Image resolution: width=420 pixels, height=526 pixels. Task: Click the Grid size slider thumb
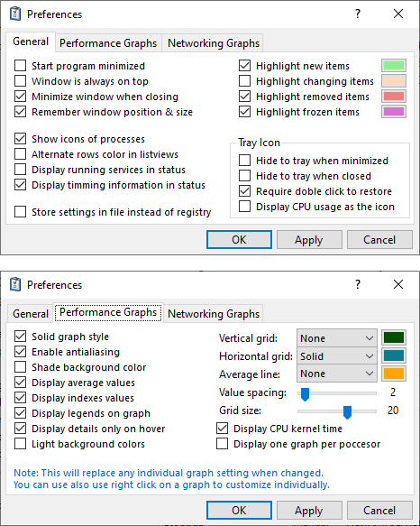[347, 412]
